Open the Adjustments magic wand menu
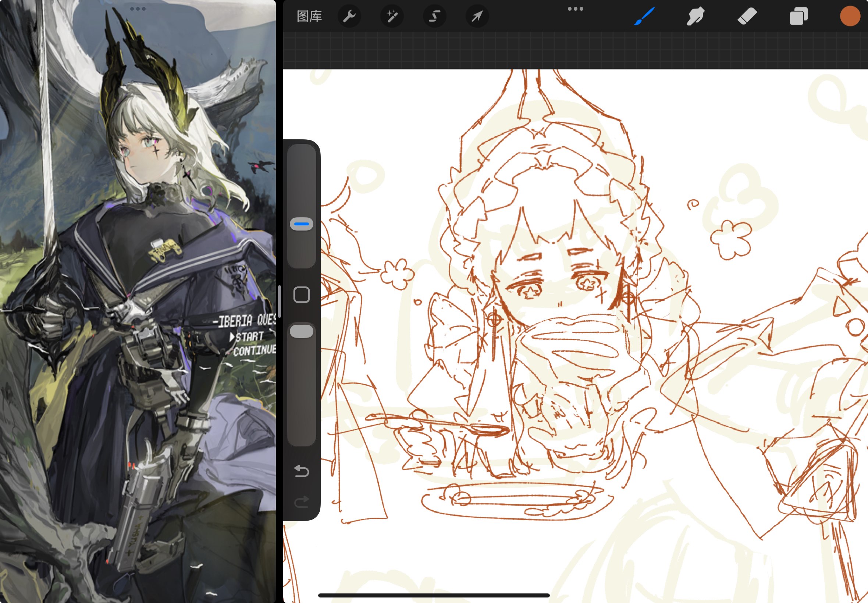868x603 pixels. 392,16
